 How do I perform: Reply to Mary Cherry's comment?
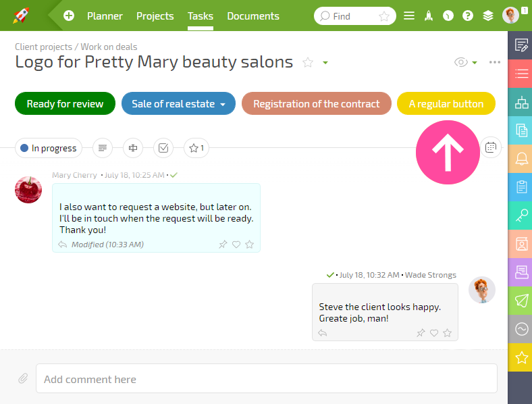pos(62,245)
